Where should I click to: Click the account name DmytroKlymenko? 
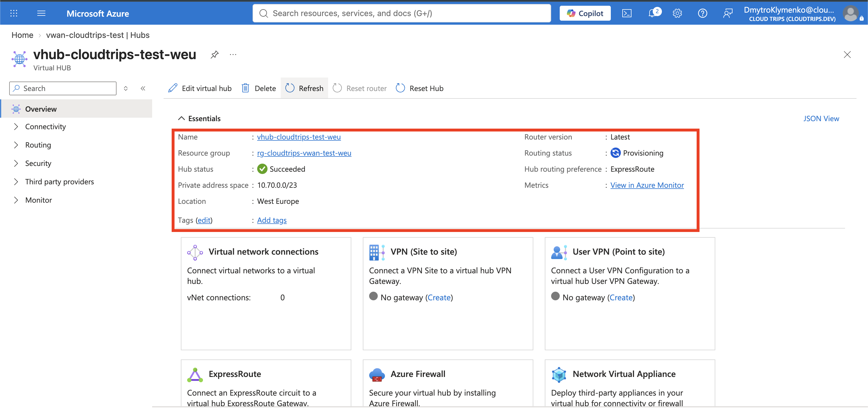(x=789, y=10)
